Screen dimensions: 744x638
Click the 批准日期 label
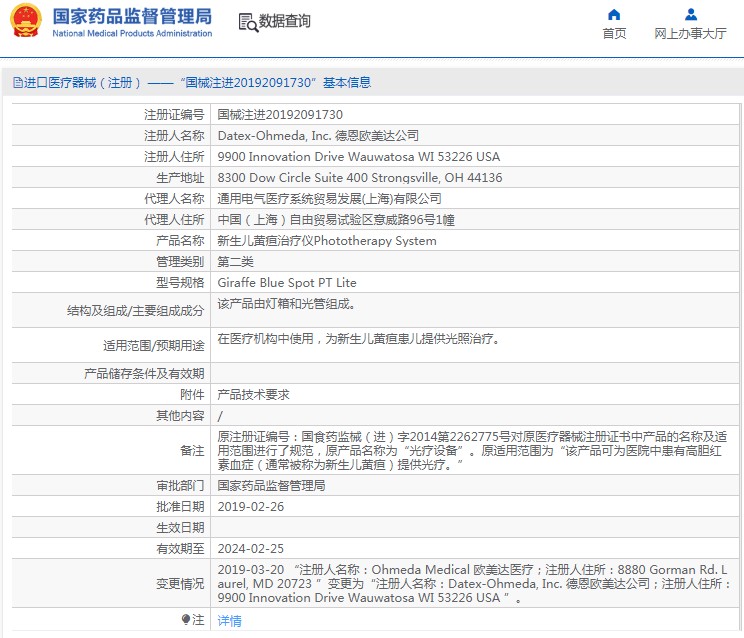pyautogui.click(x=180, y=507)
